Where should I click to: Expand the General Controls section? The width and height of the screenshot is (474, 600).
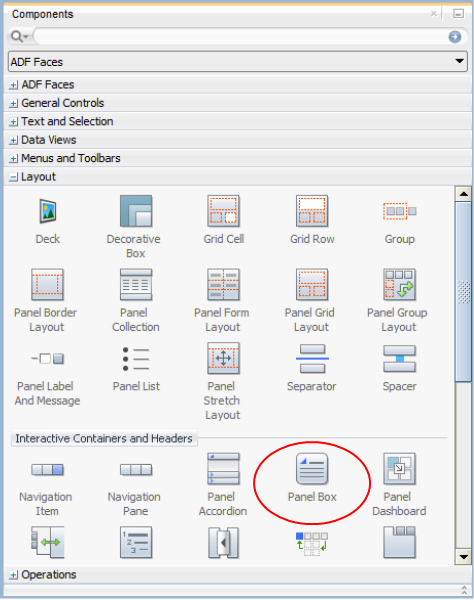click(13, 103)
